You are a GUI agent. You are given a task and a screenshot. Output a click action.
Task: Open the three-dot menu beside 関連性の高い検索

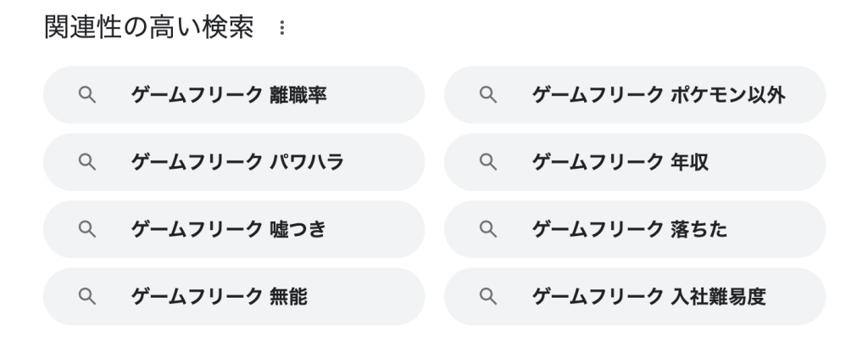[x=281, y=30]
